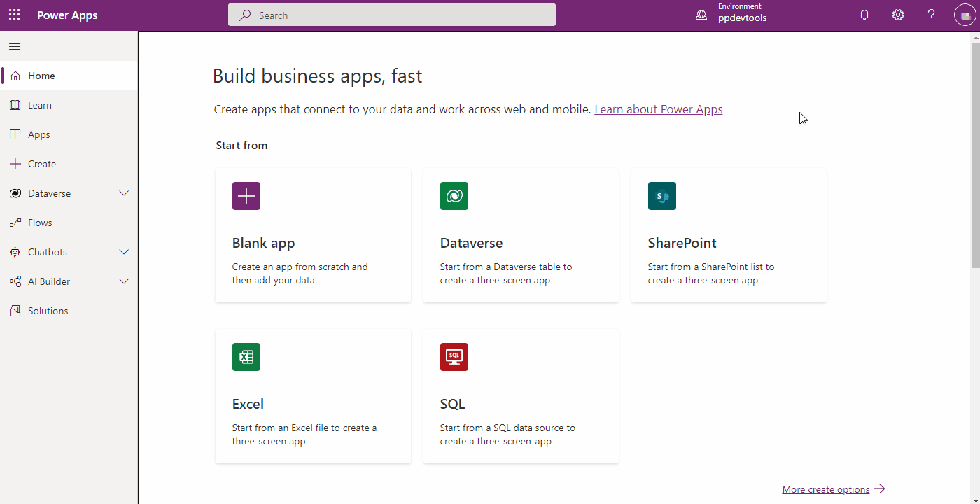Expand the AI Builder navigation section
Image resolution: width=980 pixels, height=504 pixels.
(x=124, y=281)
